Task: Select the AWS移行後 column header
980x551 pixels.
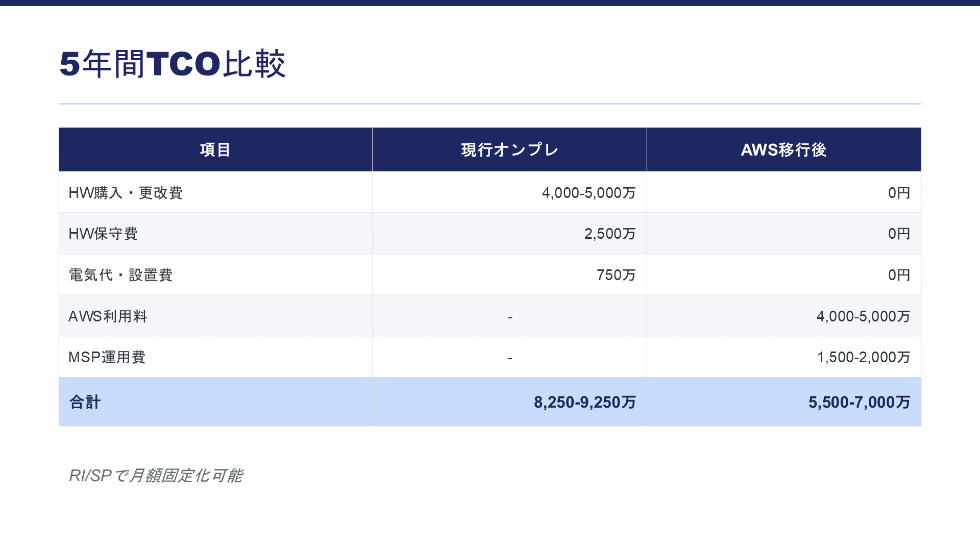Action: click(783, 150)
